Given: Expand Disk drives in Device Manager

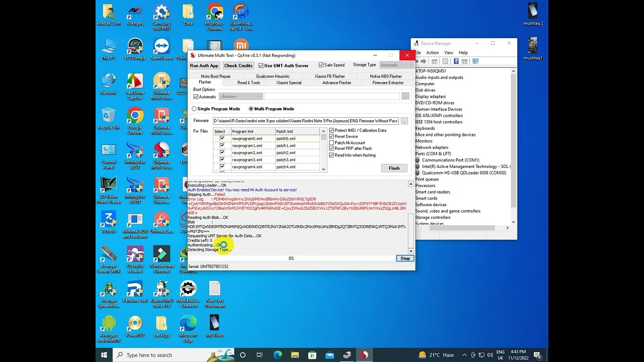Looking at the screenshot, I should [425, 90].
